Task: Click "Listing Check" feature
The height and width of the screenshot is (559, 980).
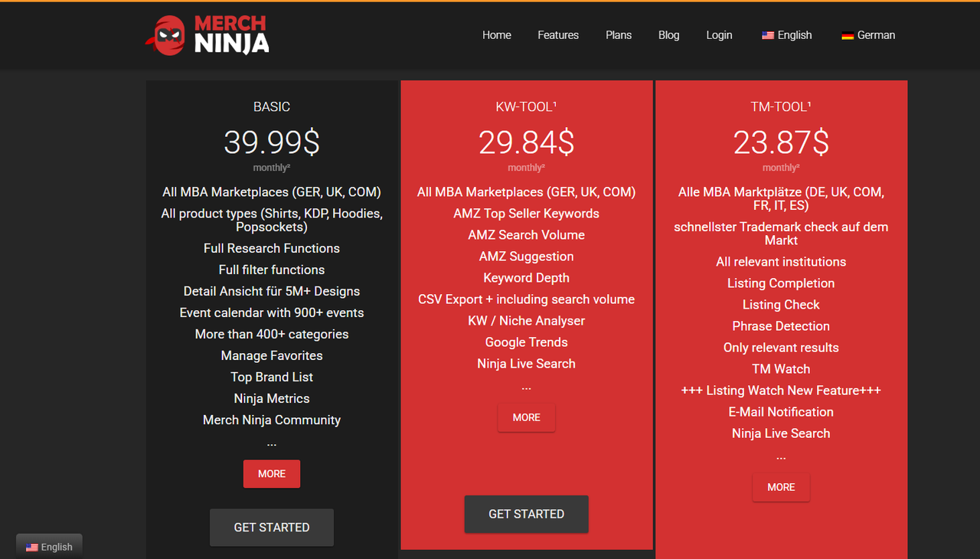Action: point(781,305)
